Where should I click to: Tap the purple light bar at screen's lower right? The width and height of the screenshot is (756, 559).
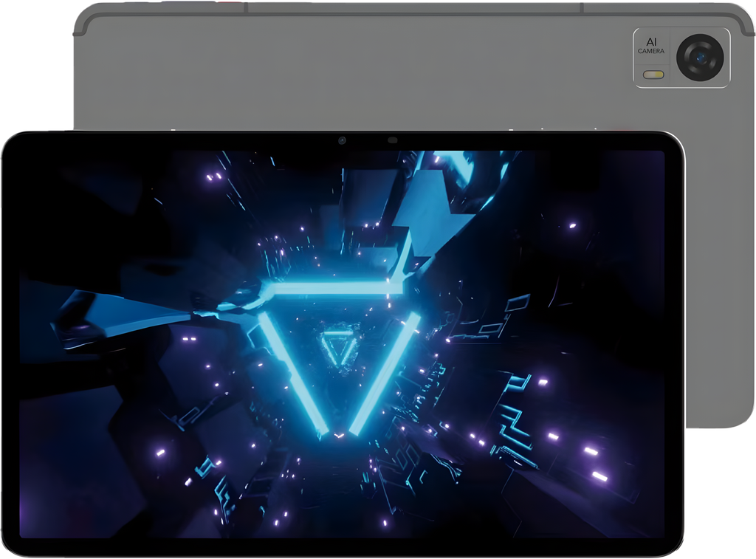click(x=599, y=476)
